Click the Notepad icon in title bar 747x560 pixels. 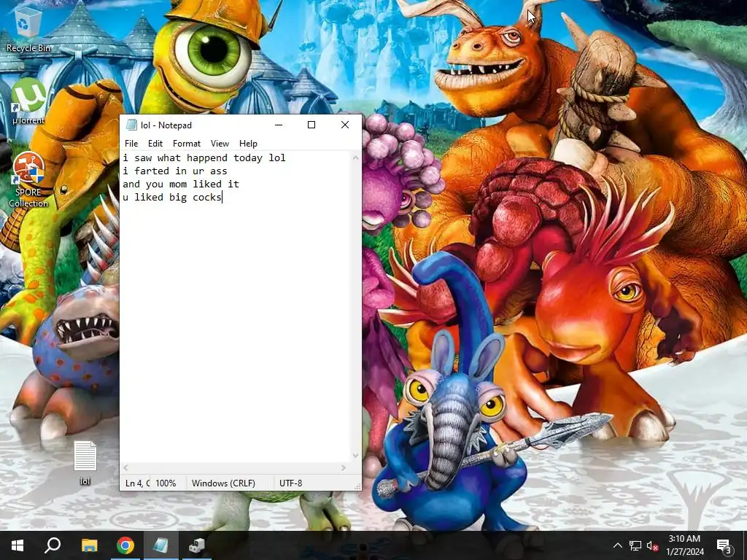(131, 125)
